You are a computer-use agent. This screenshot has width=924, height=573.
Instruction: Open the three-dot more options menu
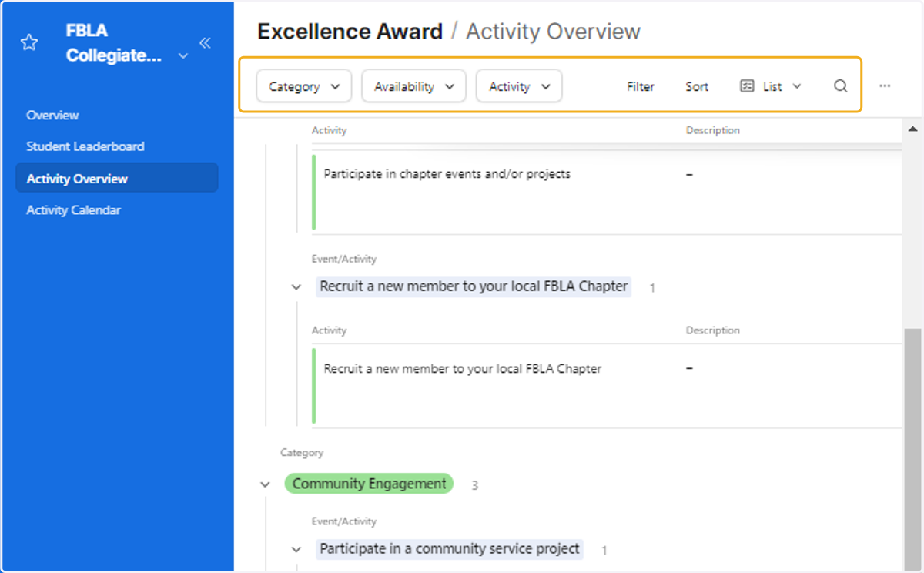(885, 86)
